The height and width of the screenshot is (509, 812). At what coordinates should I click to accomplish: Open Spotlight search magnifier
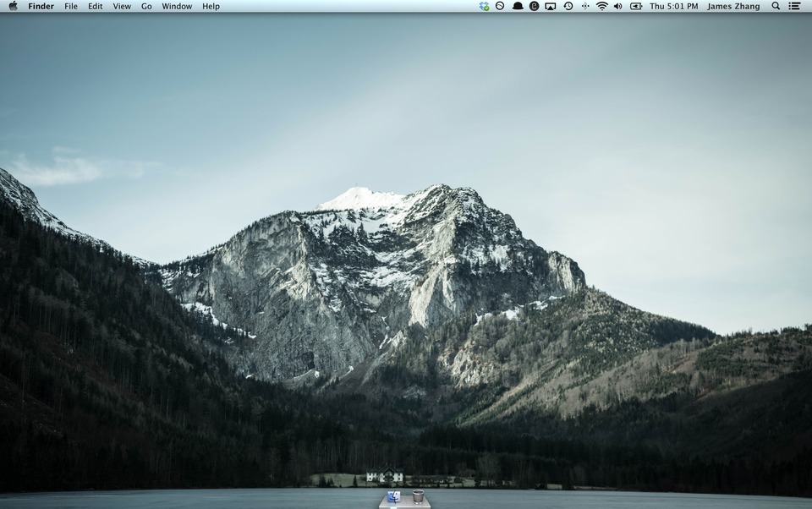(776, 6)
